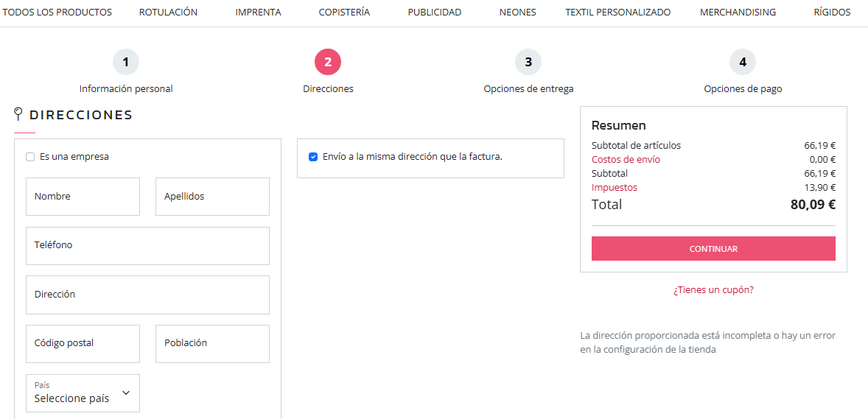Focus the Nombre input field
This screenshot has height=419, width=868.
click(x=83, y=197)
